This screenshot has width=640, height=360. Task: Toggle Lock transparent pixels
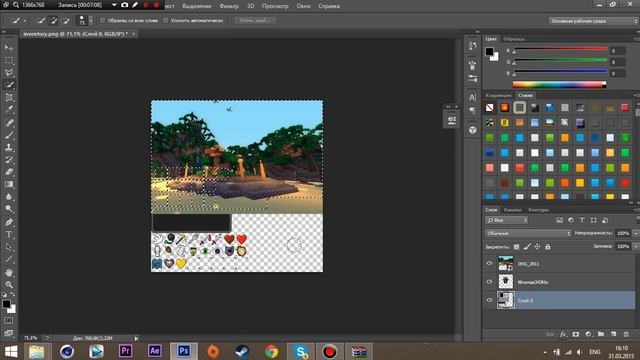point(516,247)
